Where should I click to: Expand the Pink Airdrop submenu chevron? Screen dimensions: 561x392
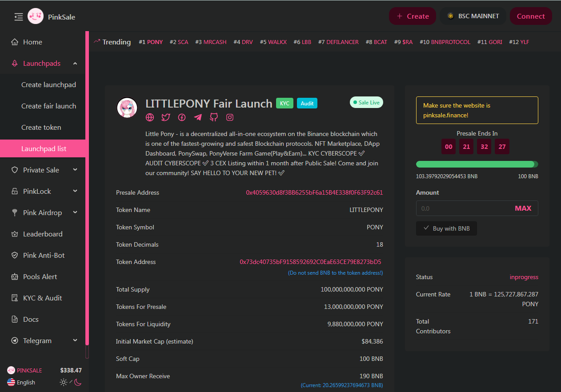pyautogui.click(x=75, y=212)
